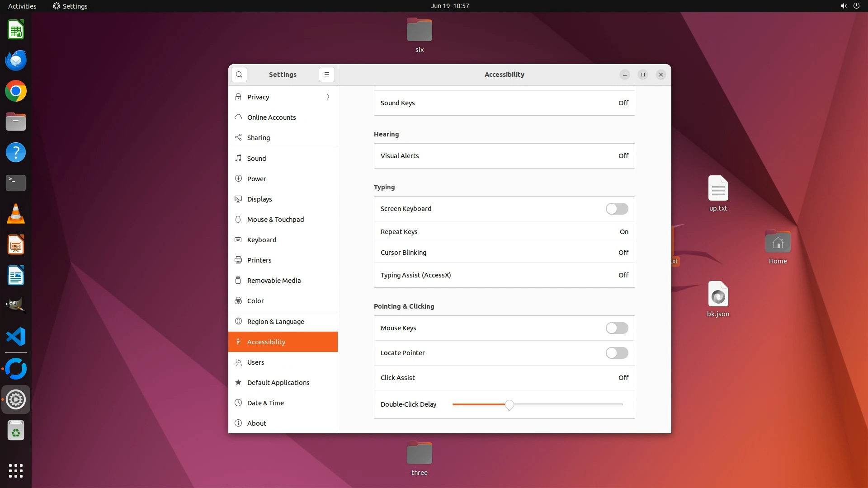Open the Visual Alerts setting

point(504,156)
